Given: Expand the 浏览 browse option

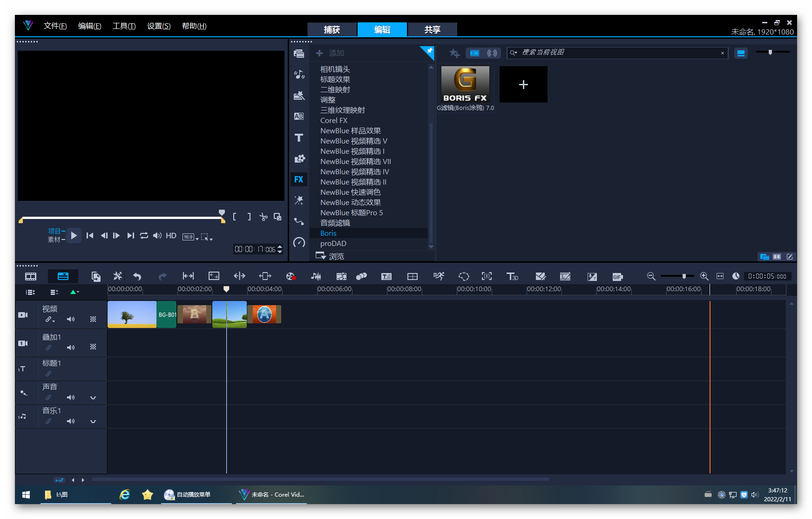Looking at the screenshot, I should click(330, 256).
